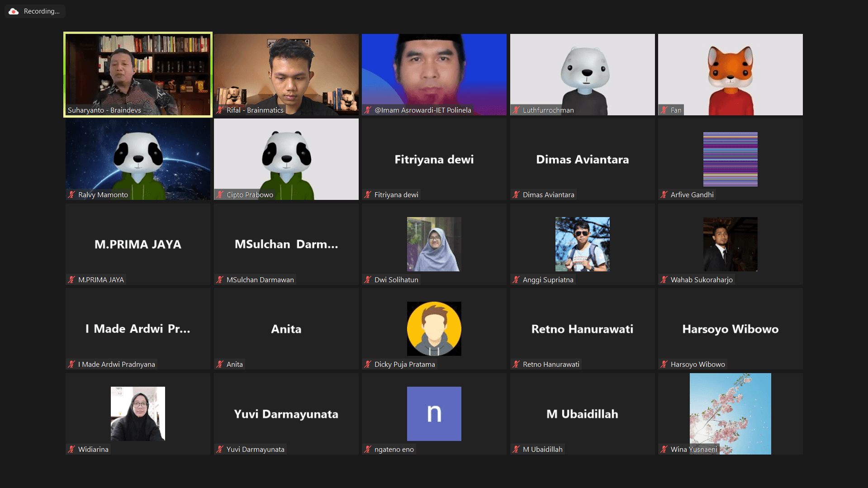Click muted mic icon next to Luthfurrochman
Image resolution: width=868 pixels, height=488 pixels.
point(516,110)
